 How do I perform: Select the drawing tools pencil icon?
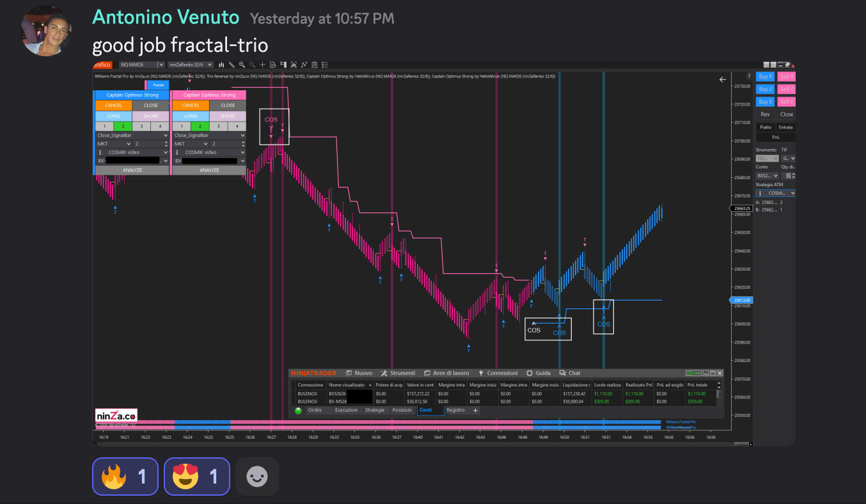click(x=231, y=65)
